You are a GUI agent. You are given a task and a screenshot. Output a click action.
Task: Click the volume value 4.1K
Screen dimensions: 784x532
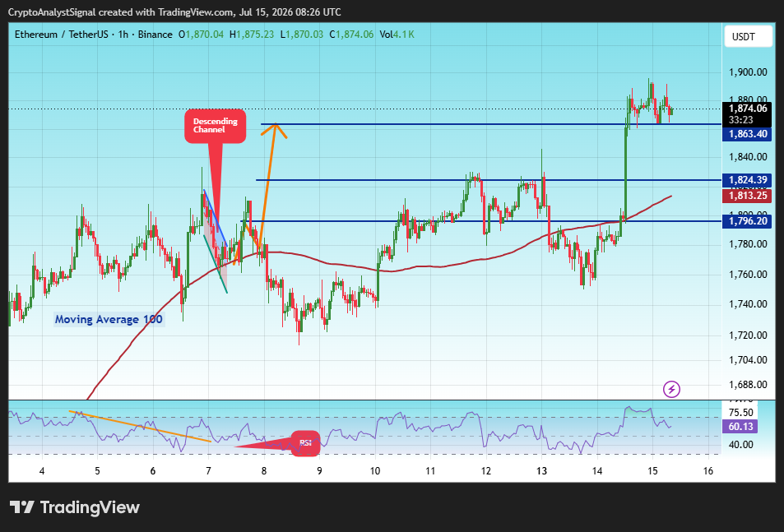coord(403,35)
